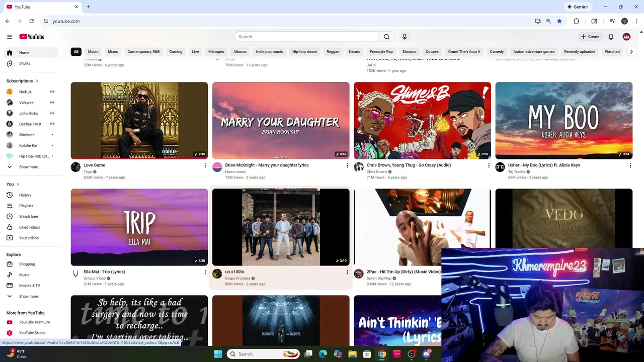Open the YouTube account avatar menu
Viewport: 644px width, 362px height.
626,37
